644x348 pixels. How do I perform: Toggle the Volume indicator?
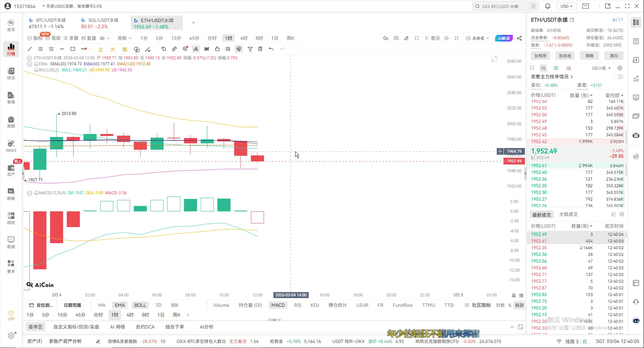(221, 305)
